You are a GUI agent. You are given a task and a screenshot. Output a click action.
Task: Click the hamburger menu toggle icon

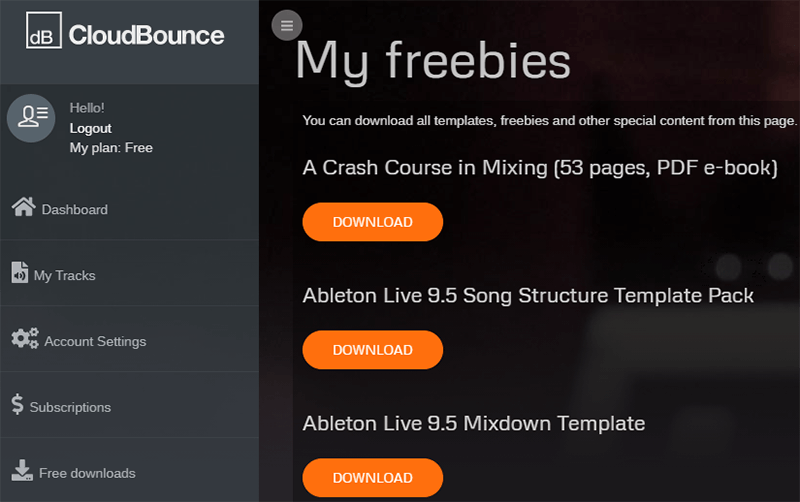(x=287, y=25)
